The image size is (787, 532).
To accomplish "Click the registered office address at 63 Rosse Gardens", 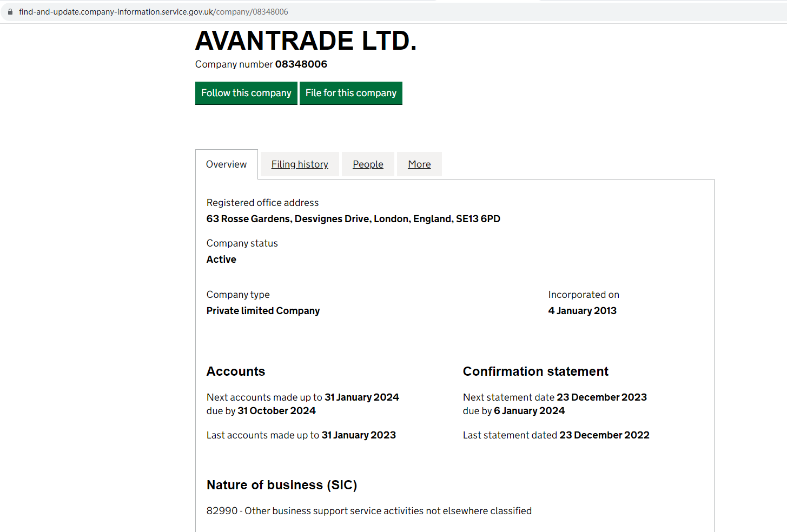I will (353, 219).
